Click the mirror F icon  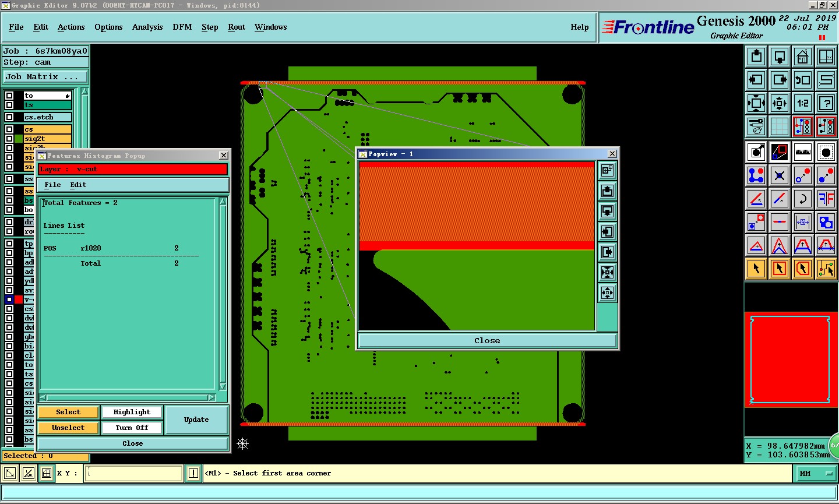pos(826,199)
